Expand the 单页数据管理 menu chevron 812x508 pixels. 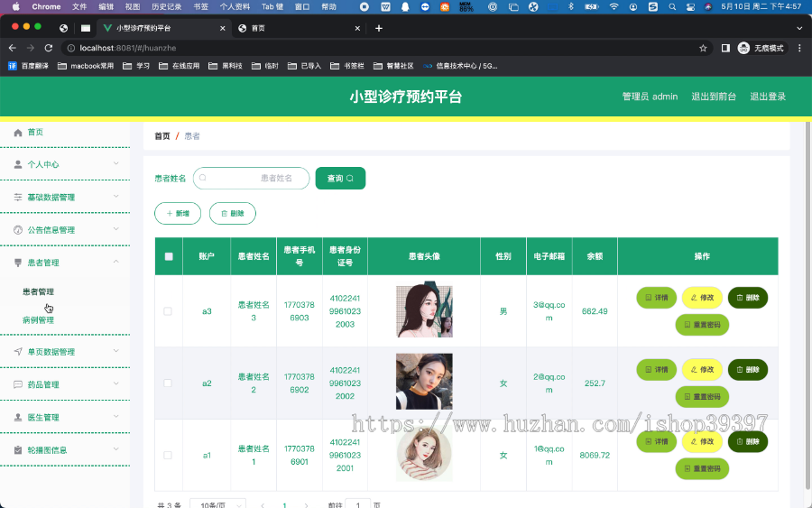pos(116,351)
